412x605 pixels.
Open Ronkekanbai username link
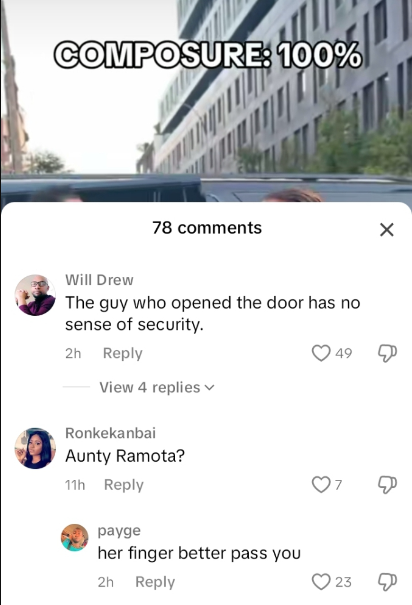click(x=110, y=433)
